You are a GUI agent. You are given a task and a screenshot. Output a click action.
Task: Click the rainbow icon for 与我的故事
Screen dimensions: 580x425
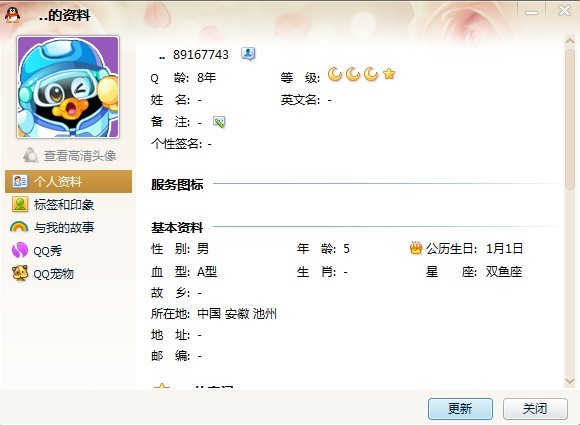[19, 227]
